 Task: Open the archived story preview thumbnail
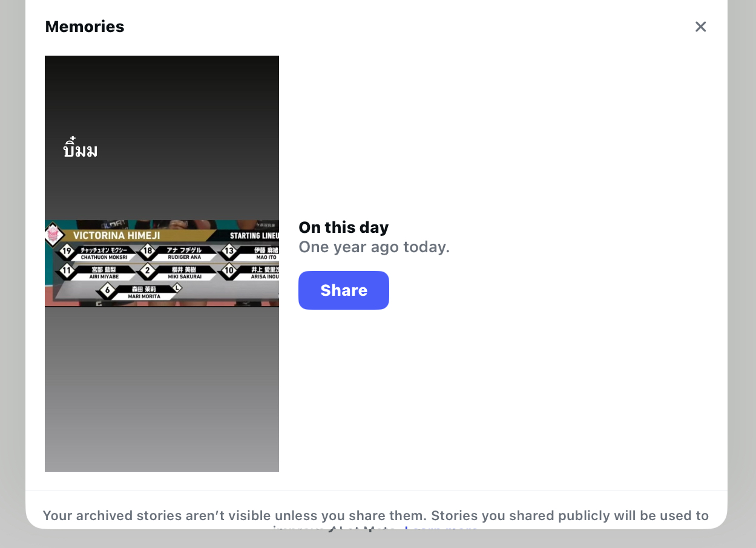pos(162,264)
